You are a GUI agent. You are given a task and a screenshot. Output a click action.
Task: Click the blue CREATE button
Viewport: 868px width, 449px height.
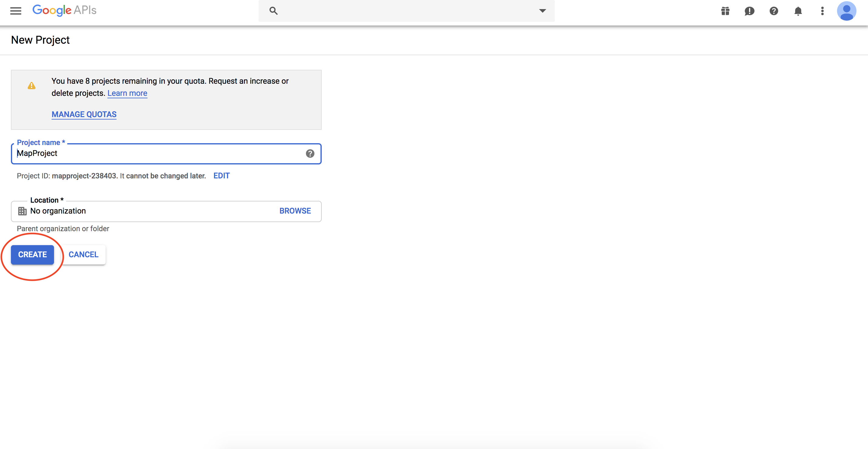tap(32, 255)
